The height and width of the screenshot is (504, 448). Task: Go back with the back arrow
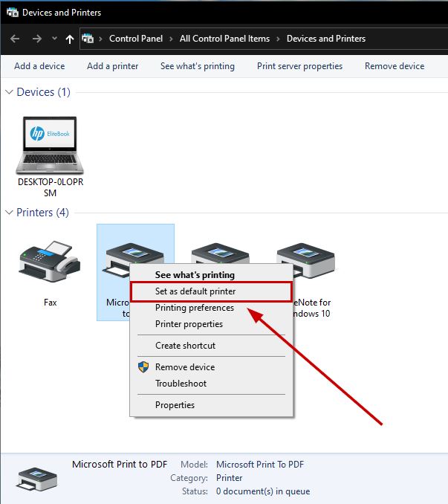(15, 39)
